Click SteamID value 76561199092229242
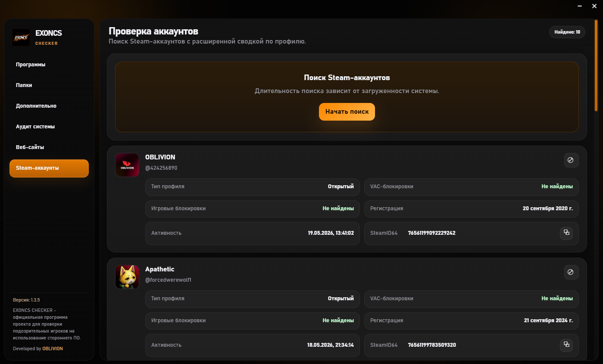 point(432,233)
